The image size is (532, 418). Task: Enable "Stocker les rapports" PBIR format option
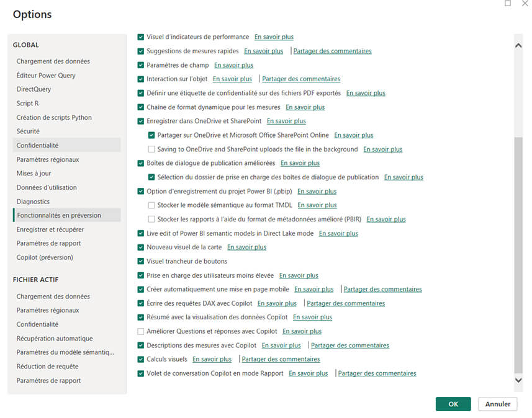point(151,219)
